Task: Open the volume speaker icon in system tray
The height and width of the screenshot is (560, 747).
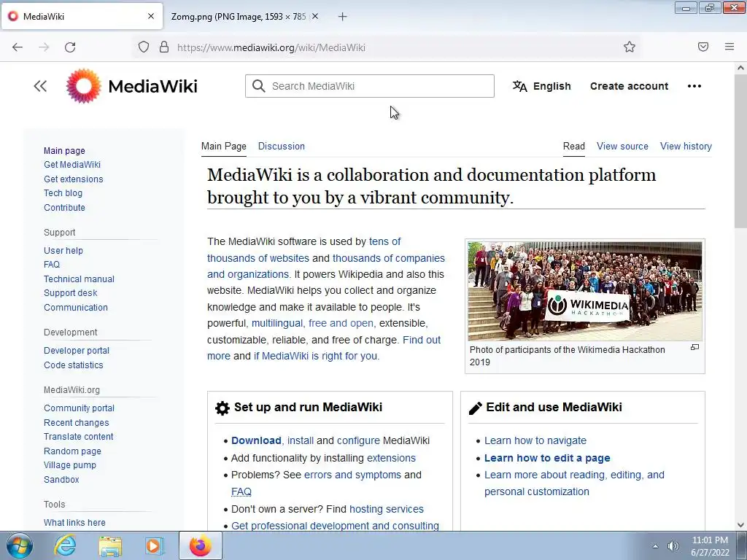Action: (673, 546)
